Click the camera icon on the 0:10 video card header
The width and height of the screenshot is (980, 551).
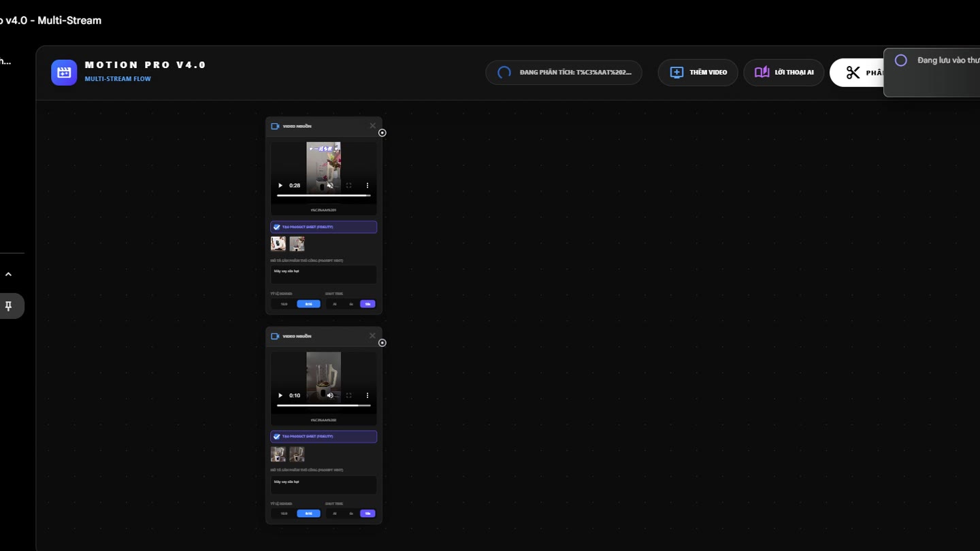(275, 336)
